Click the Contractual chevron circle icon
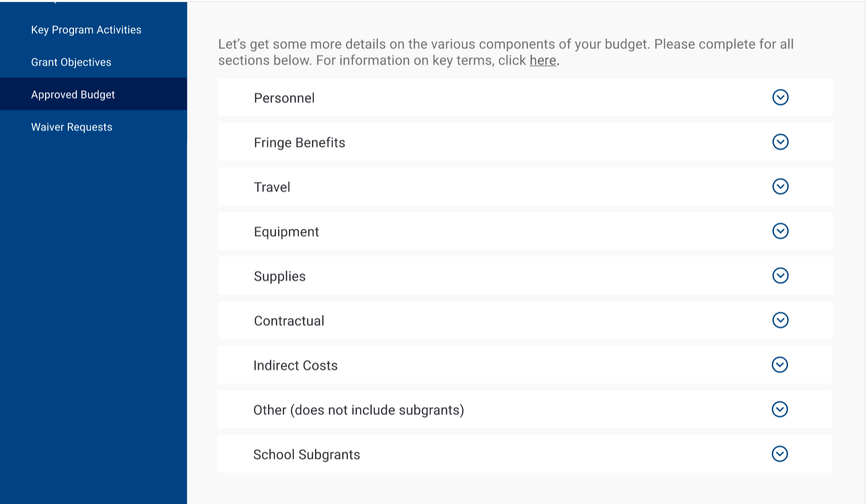867x504 pixels. [780, 320]
